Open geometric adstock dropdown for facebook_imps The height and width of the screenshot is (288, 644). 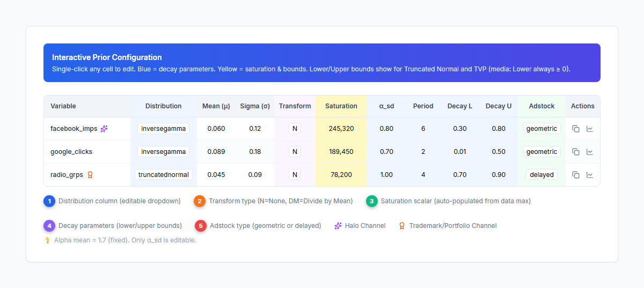541,129
